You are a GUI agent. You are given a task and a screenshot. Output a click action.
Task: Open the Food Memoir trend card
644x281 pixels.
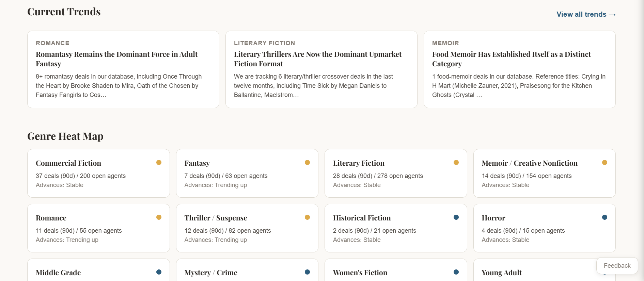(519, 69)
